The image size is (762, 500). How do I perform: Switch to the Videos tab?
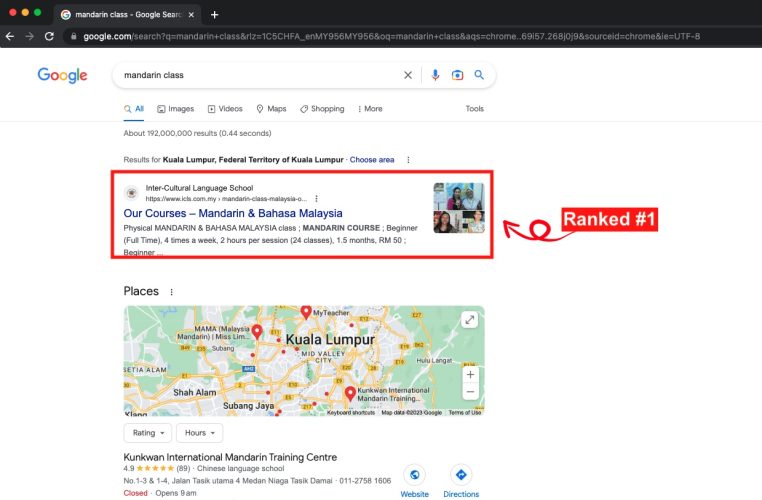pos(225,109)
